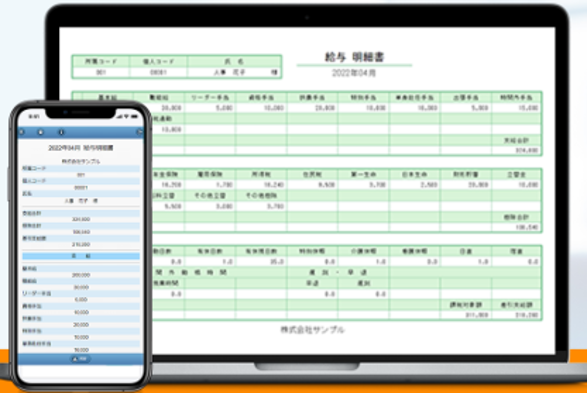Click 財形貯蓄 column header on laptop
Image resolution: width=587 pixels, height=393 pixels.
(466, 174)
